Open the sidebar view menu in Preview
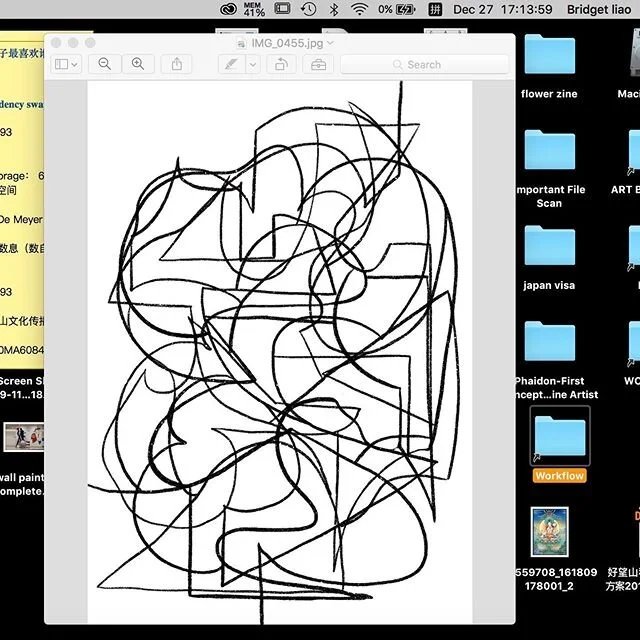 [x=67, y=64]
